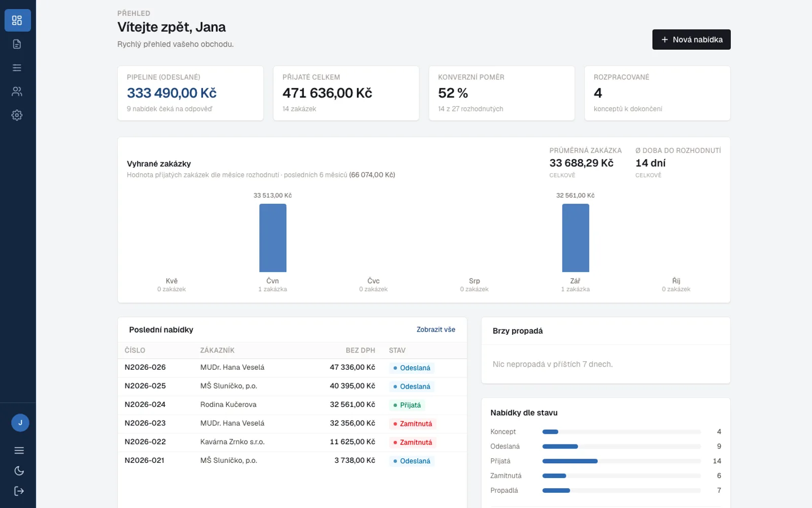Open quote N2026-026 row
The width and height of the screenshot is (812, 508).
click(292, 368)
